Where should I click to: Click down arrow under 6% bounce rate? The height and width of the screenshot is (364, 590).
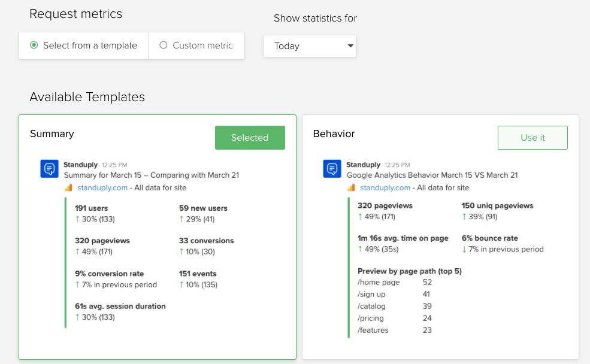tap(464, 249)
